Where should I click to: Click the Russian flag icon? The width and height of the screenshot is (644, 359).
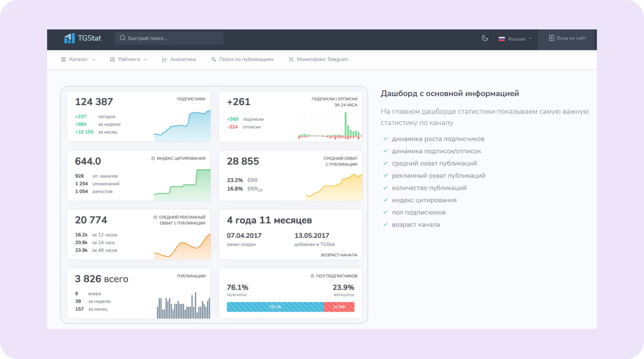pyautogui.click(x=502, y=39)
